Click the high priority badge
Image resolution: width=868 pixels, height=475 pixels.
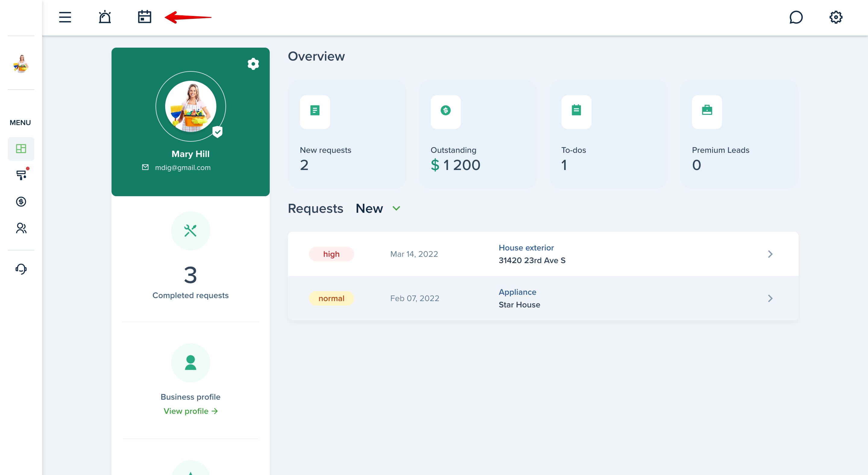(331, 254)
